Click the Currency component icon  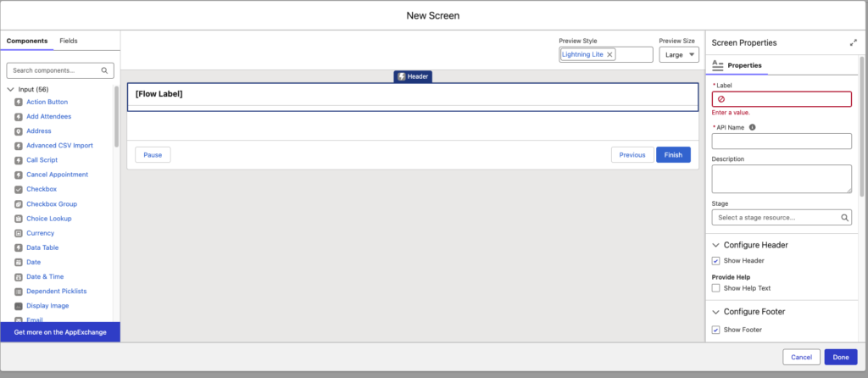click(x=19, y=233)
